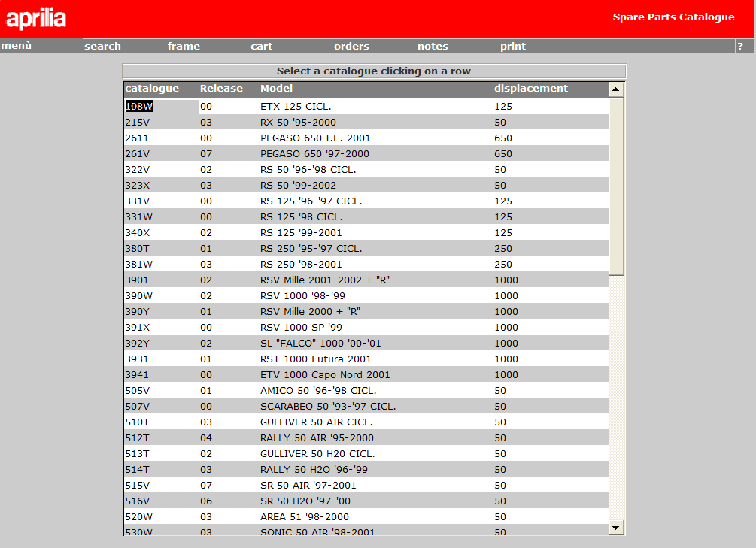Choose the SR 50 AIR '97-2001 row
Viewport: 756px width, 548px height.
point(308,486)
